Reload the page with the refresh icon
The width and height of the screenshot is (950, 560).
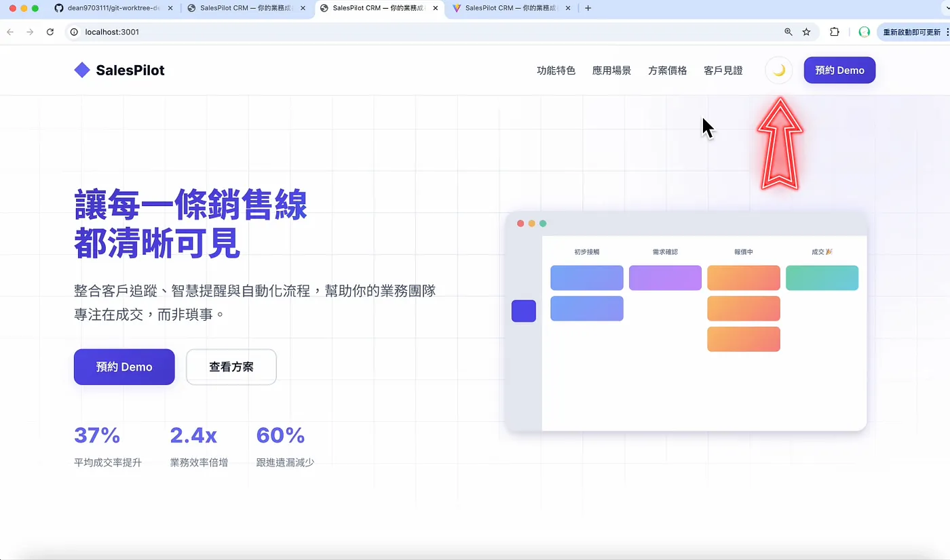(50, 32)
